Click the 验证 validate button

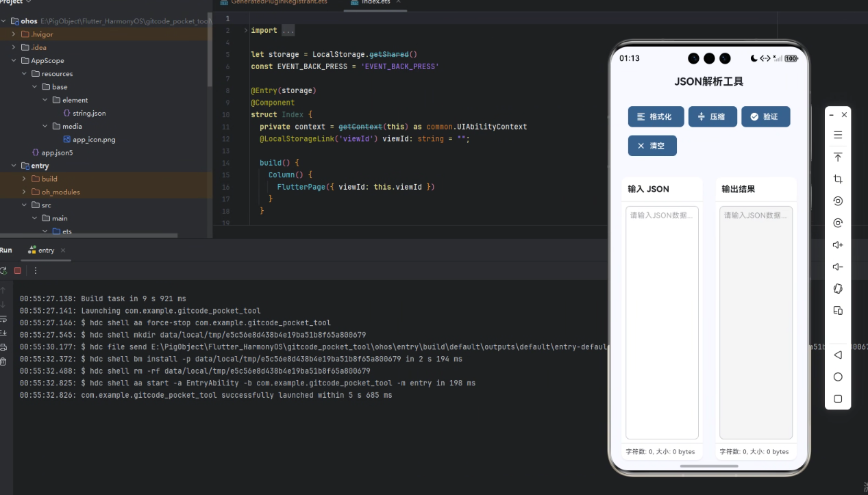(x=765, y=117)
